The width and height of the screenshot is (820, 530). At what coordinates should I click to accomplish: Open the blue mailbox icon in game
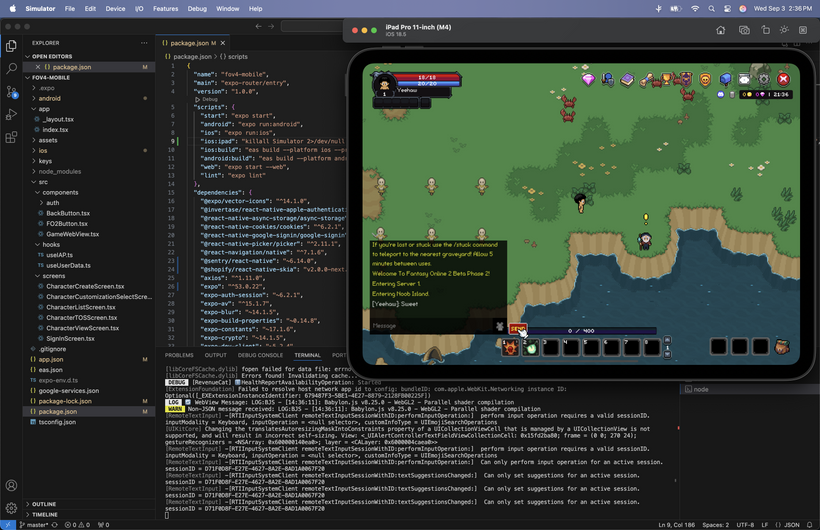(725, 80)
